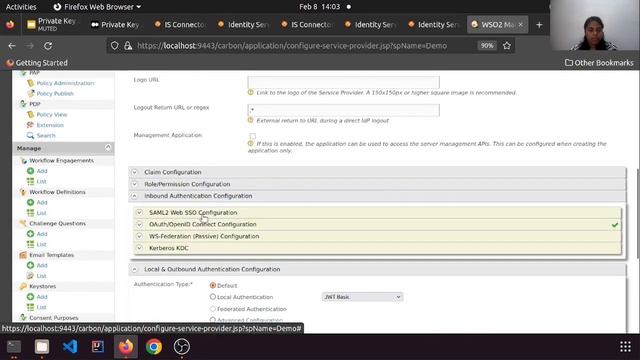Click the browser back arrow

tap(12, 46)
